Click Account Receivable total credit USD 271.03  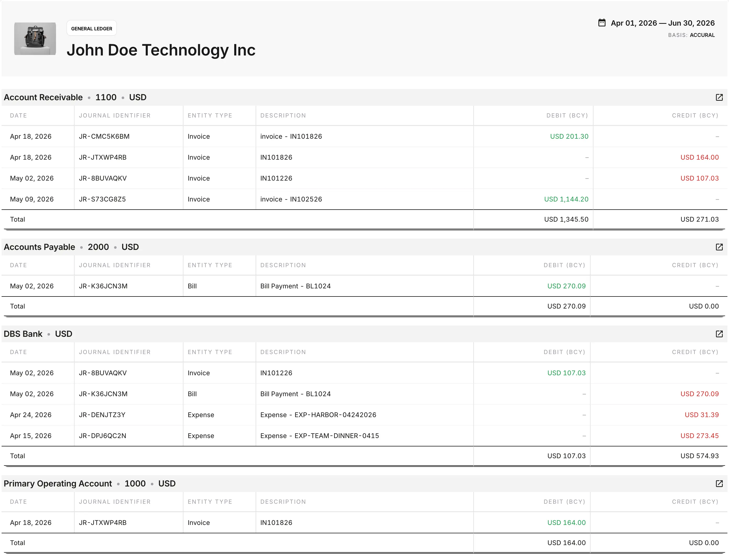coord(699,219)
